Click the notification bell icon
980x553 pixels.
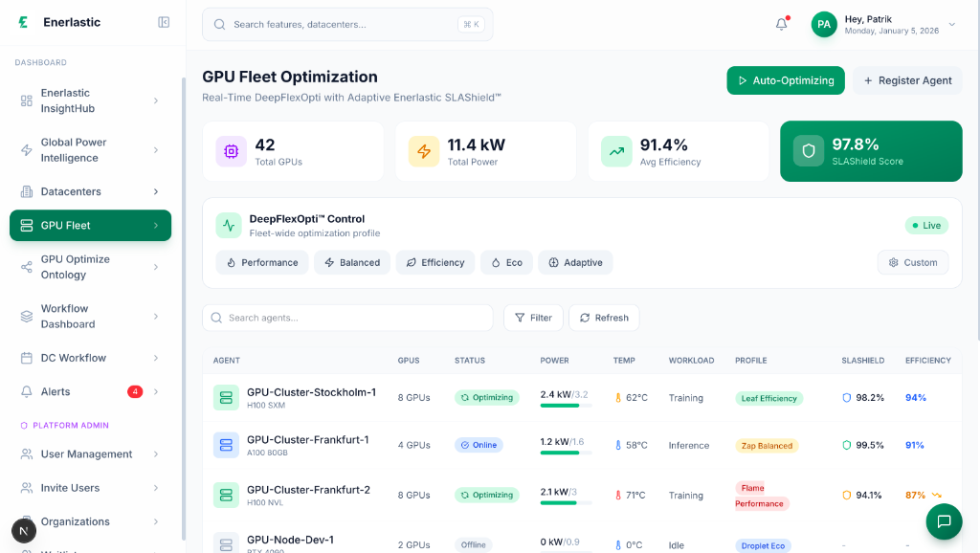(x=781, y=25)
